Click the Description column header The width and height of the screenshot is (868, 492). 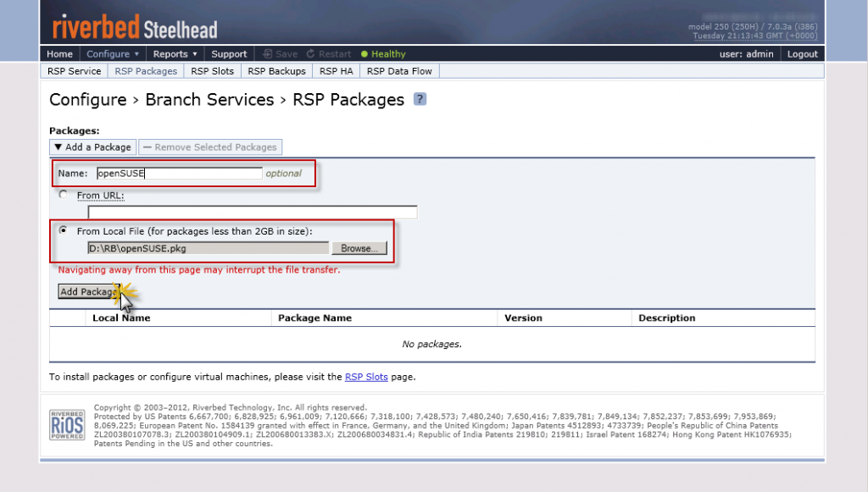click(666, 318)
